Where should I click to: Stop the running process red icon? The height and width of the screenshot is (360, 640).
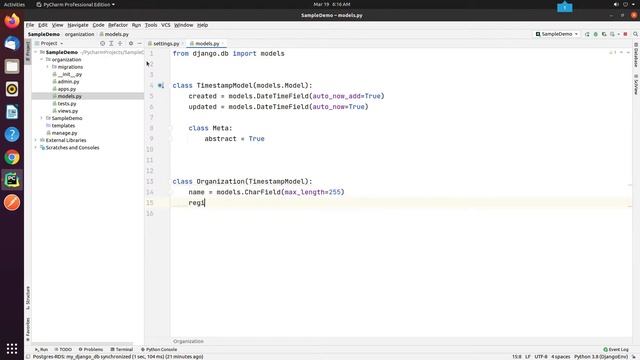point(625,34)
